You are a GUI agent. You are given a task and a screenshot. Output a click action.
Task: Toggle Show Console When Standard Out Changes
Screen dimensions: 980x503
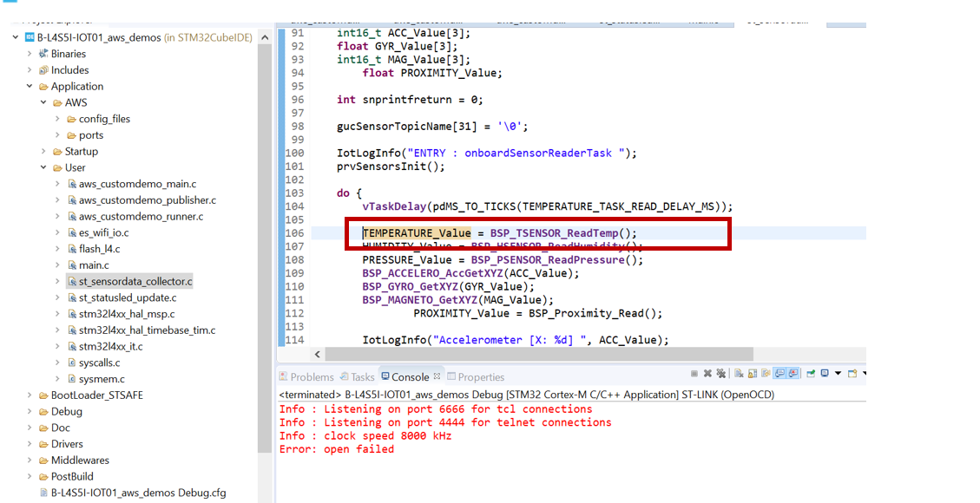(779, 373)
